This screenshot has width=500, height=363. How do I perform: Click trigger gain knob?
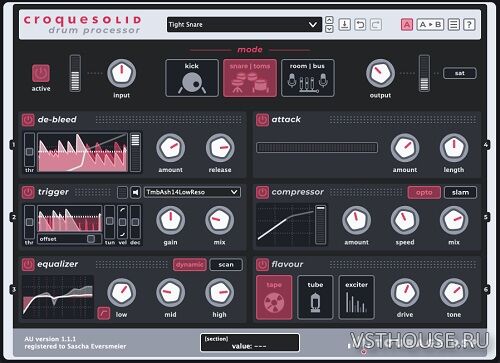(x=171, y=220)
